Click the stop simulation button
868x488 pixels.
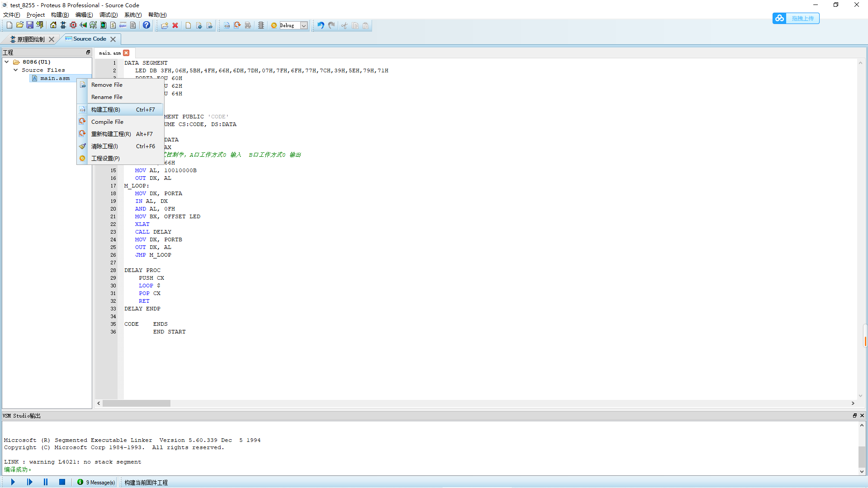61,482
